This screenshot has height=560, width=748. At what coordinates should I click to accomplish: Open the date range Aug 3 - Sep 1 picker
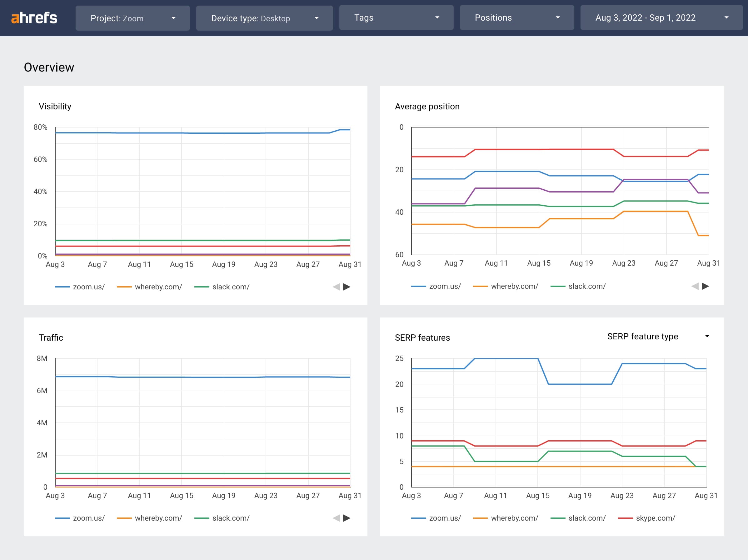[661, 18]
